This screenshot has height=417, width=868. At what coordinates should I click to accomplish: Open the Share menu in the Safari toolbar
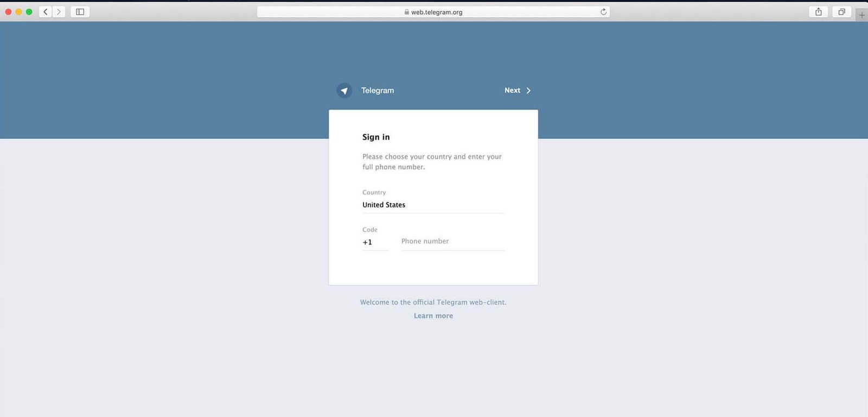[818, 12]
